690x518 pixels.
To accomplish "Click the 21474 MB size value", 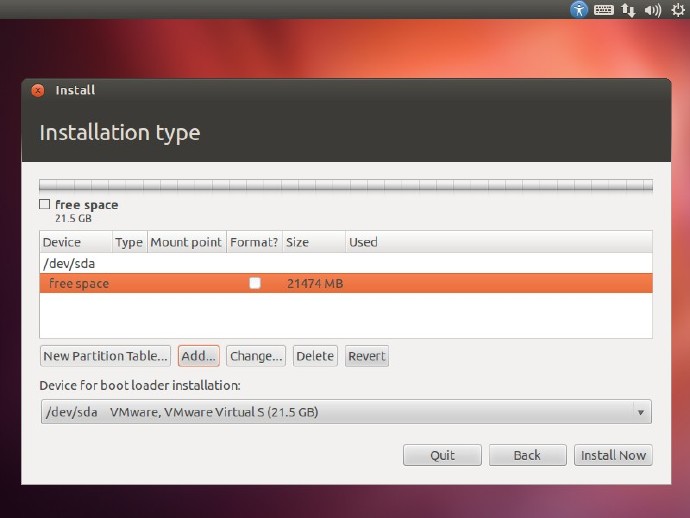I will tap(315, 283).
